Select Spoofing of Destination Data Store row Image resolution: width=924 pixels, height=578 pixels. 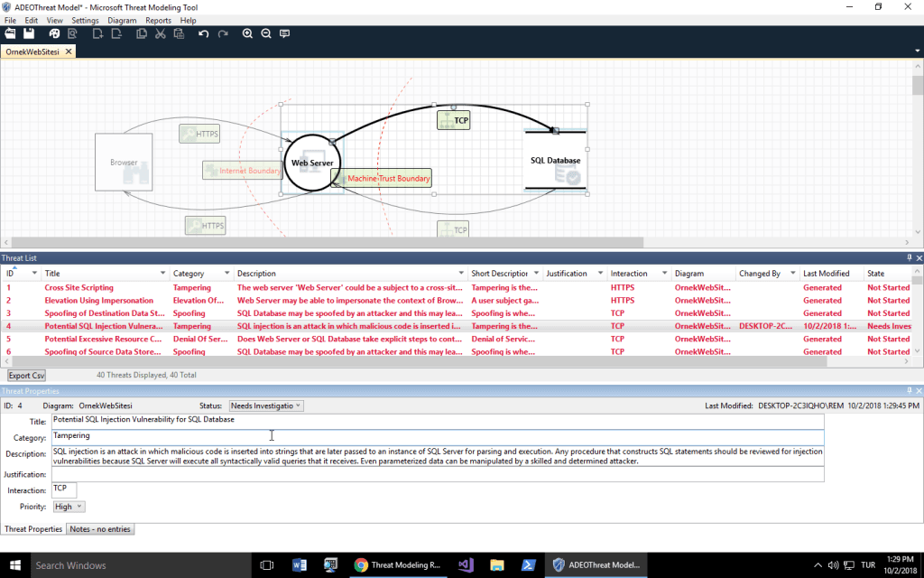pyautogui.click(x=457, y=313)
